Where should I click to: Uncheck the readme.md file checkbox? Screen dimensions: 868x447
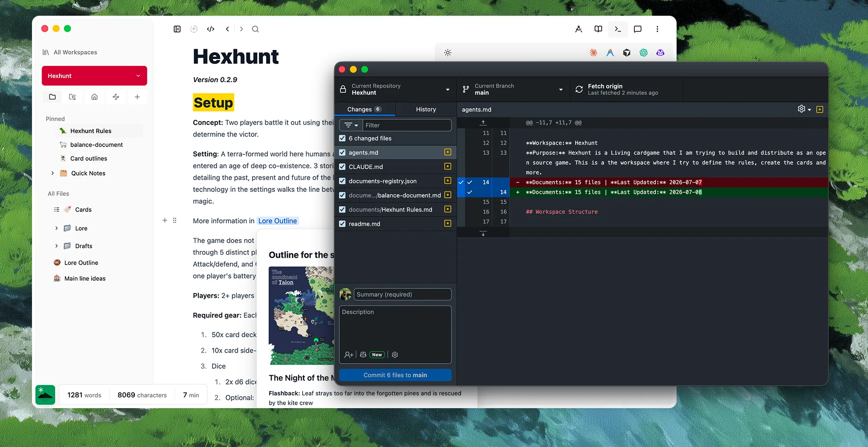342,224
